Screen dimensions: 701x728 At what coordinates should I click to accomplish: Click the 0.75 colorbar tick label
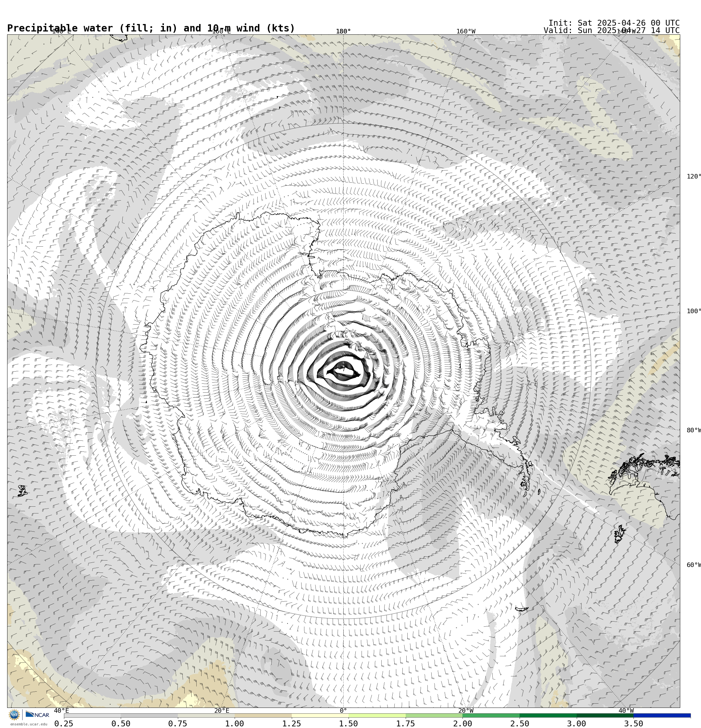[178, 723]
